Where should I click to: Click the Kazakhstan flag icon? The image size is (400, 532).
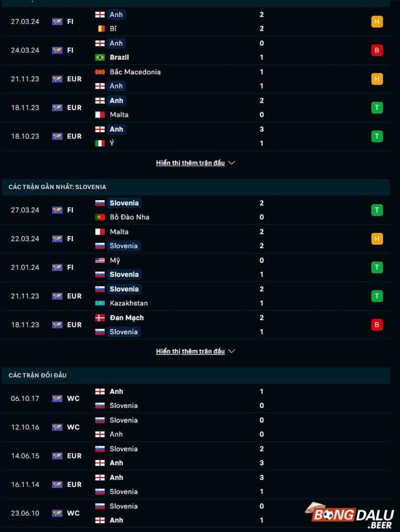[100, 303]
